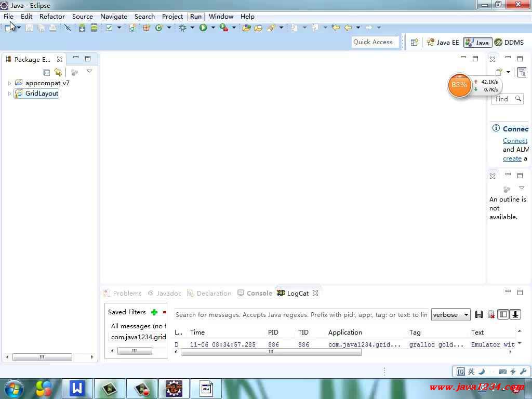
Task: Switch to DDMS perspective
Action: [x=509, y=43]
